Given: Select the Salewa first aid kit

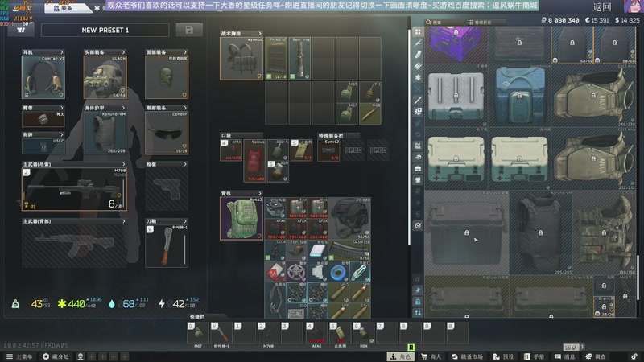Looking at the screenshot, I should coord(254,160).
